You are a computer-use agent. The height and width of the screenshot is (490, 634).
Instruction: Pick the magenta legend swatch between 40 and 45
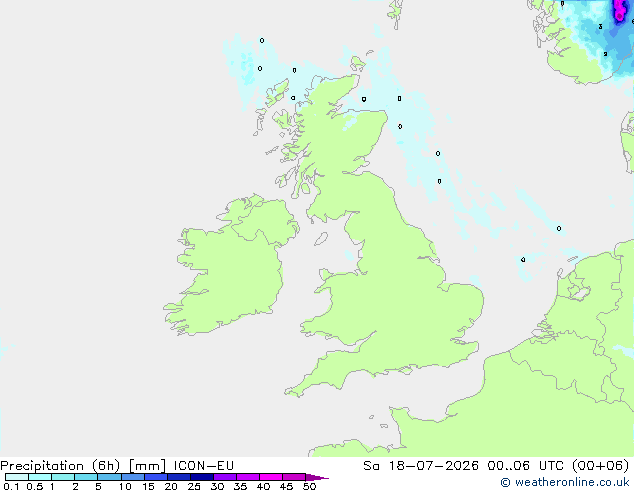point(271,477)
